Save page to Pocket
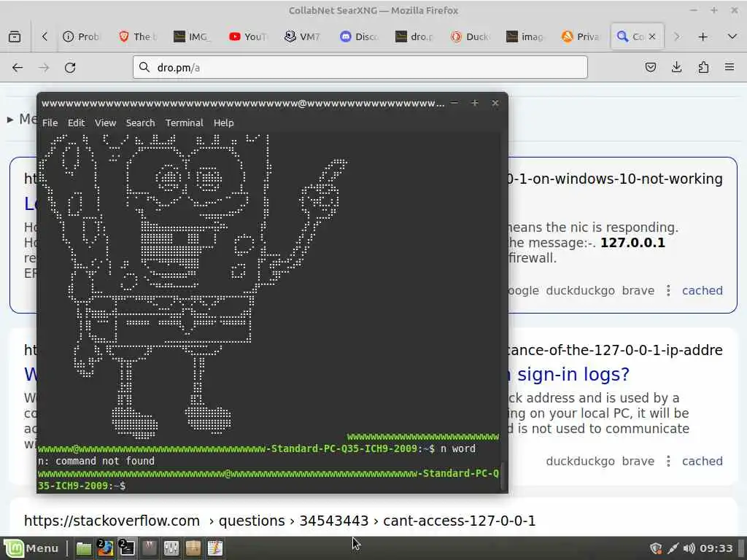Image resolution: width=747 pixels, height=560 pixels. (650, 68)
